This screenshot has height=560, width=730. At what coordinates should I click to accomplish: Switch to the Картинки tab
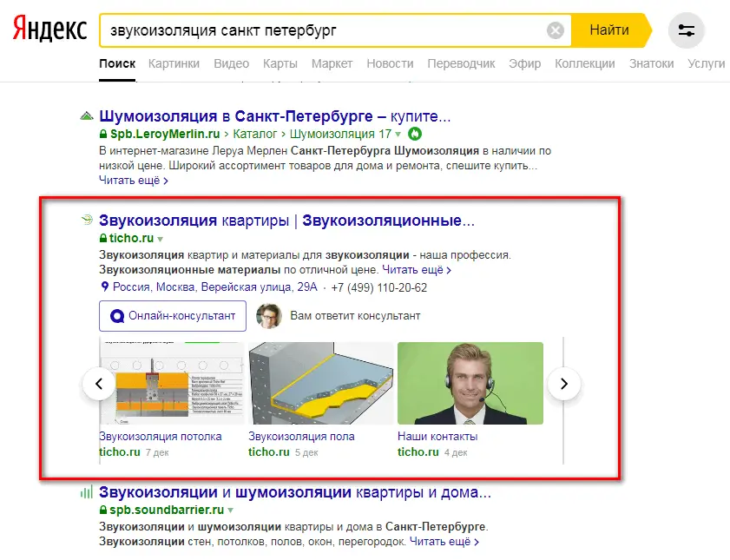(174, 63)
